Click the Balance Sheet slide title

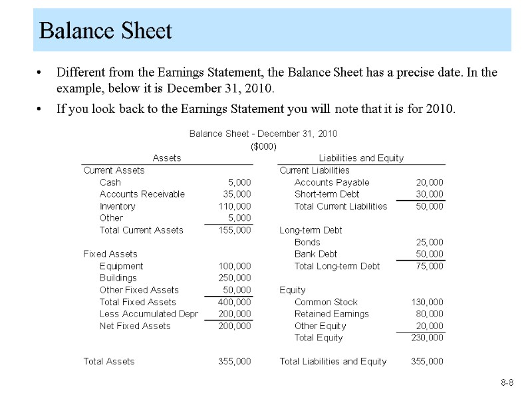coord(105,31)
